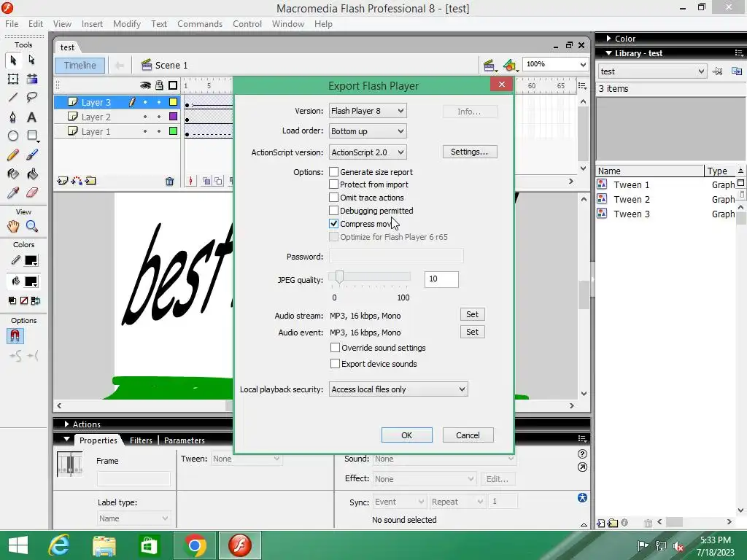This screenshot has height=560, width=747.
Task: Click the New Symbol icon in Library
Action: pyautogui.click(x=601, y=523)
